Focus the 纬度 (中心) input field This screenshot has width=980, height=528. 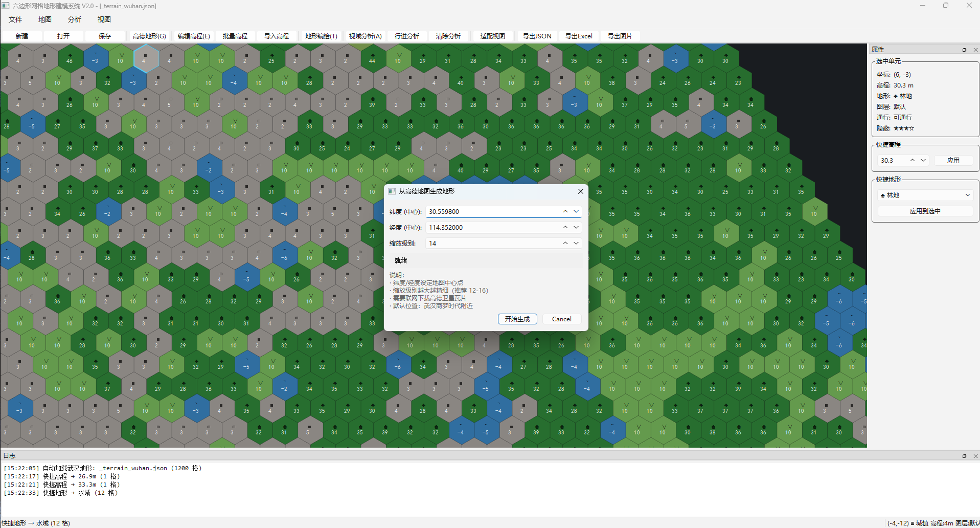click(x=491, y=212)
